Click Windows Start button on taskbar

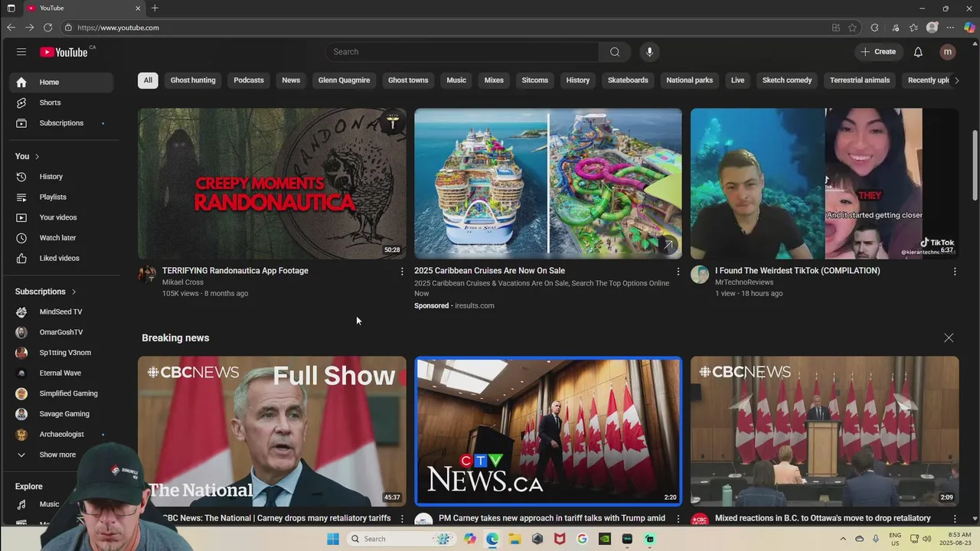pos(333,539)
